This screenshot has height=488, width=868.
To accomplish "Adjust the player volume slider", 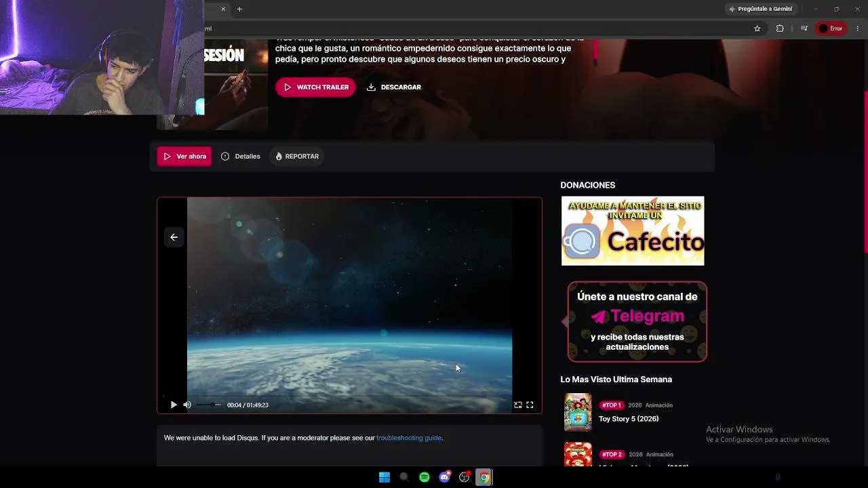I will point(209,405).
